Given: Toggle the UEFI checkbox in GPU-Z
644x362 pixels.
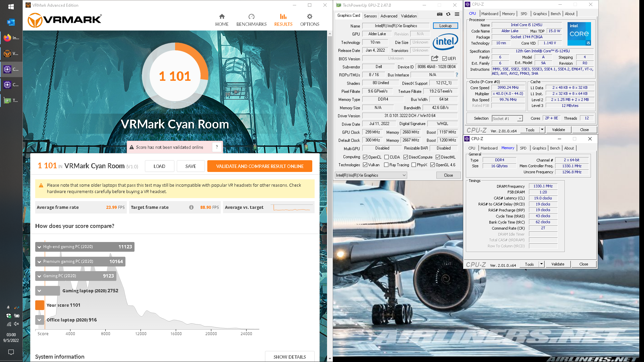Looking at the screenshot, I should 444,58.
